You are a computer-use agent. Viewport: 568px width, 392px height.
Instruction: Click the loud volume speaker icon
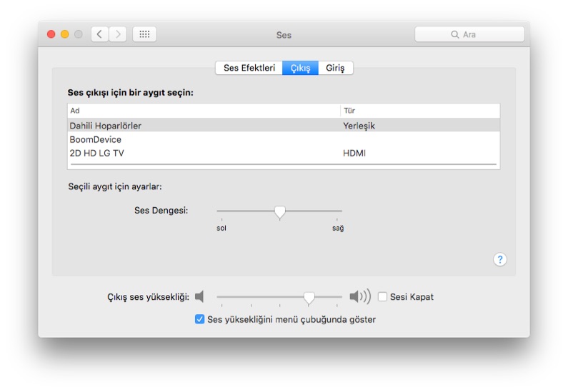point(359,296)
